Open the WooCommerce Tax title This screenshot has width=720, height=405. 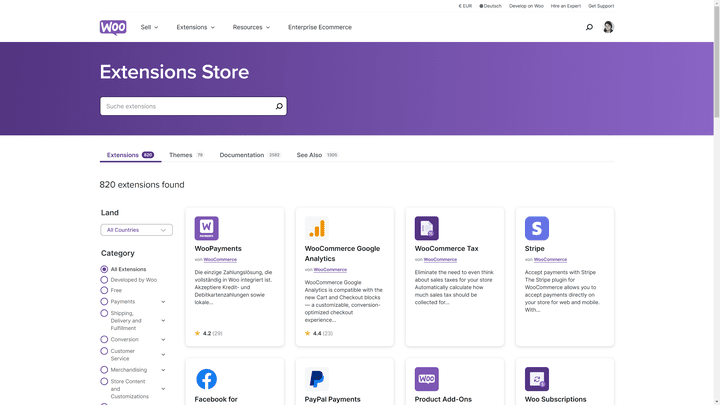(446, 248)
